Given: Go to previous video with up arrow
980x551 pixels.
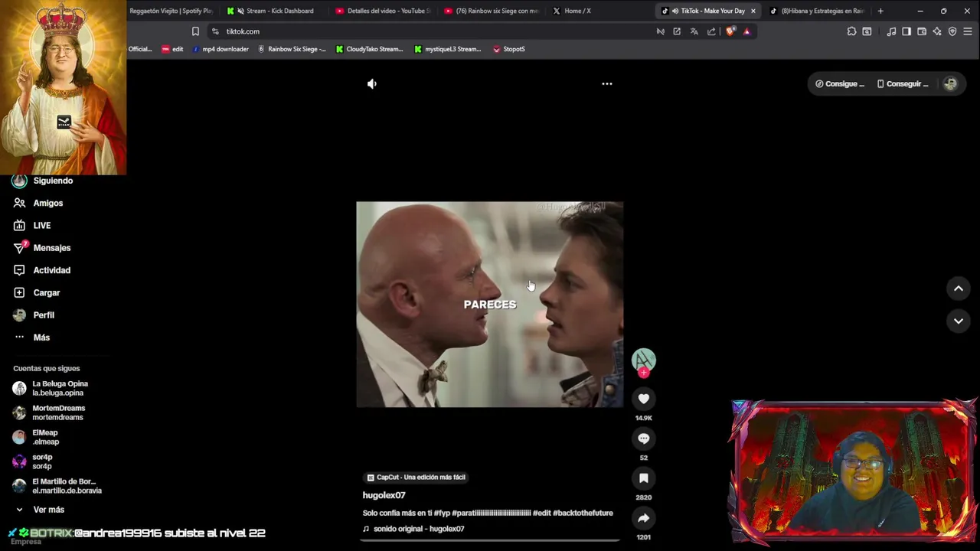Looking at the screenshot, I should [x=959, y=289].
